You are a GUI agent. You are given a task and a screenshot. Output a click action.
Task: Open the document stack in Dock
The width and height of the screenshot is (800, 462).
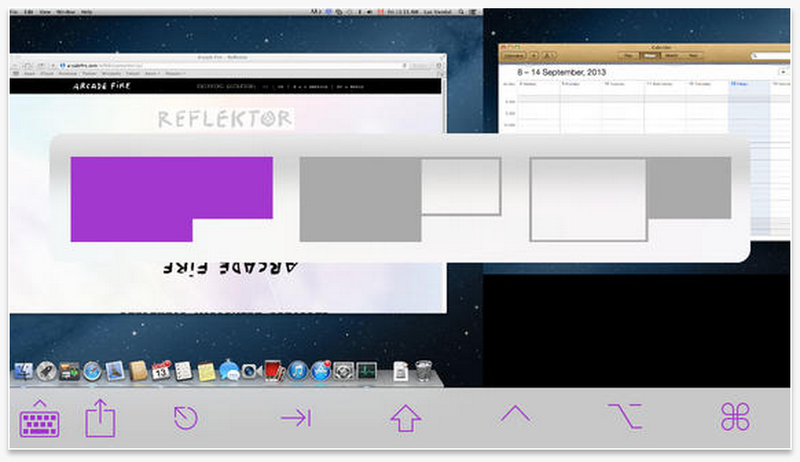[x=401, y=371]
